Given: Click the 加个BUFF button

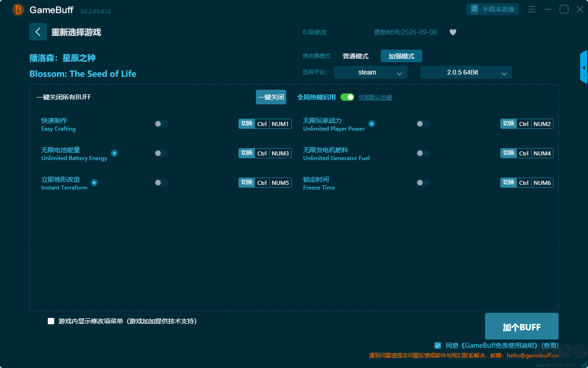Looking at the screenshot, I should point(522,326).
